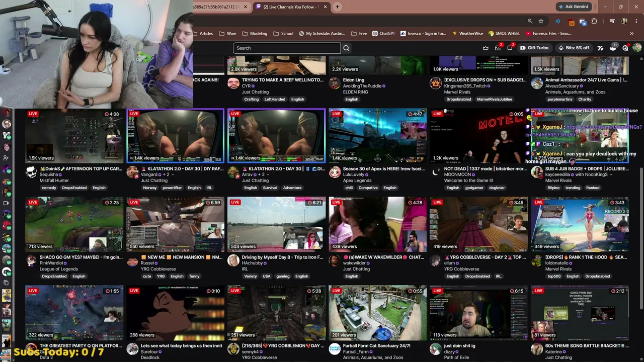Open wakewilder channel link
This screenshot has width=644, height=362.
[354, 263]
